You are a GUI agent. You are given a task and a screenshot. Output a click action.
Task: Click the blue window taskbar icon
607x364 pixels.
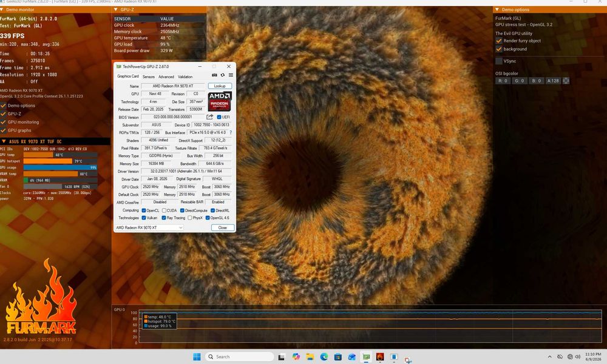pyautogui.click(x=394, y=357)
